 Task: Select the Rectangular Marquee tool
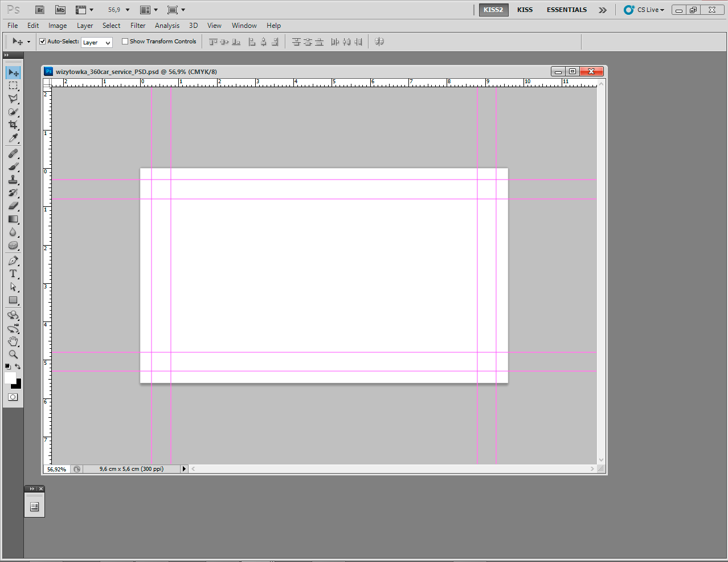(x=13, y=85)
